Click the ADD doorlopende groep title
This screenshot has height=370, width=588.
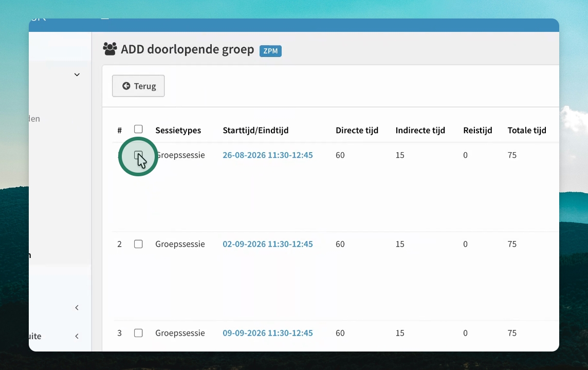tap(188, 49)
